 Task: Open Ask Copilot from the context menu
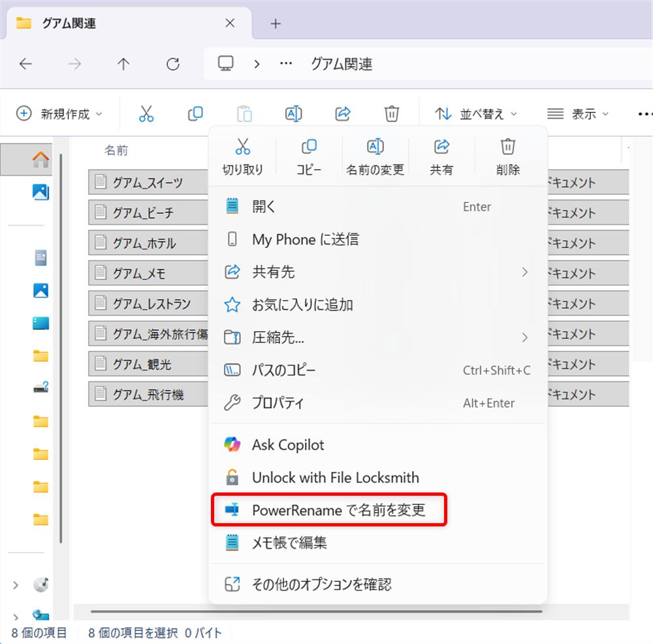click(x=287, y=445)
